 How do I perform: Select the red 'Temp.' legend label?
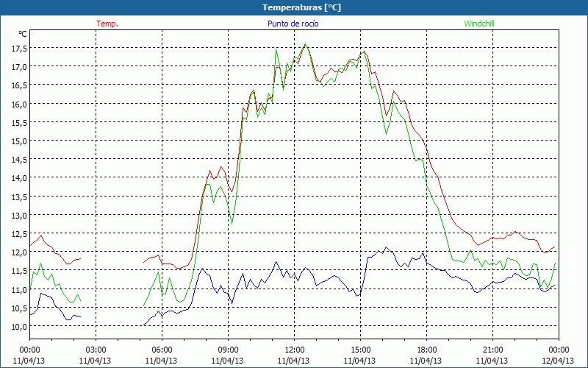coord(107,24)
